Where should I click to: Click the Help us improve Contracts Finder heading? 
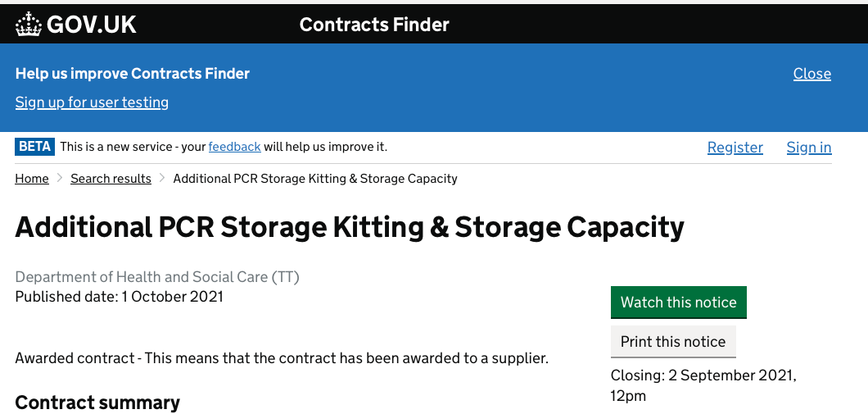pos(133,74)
